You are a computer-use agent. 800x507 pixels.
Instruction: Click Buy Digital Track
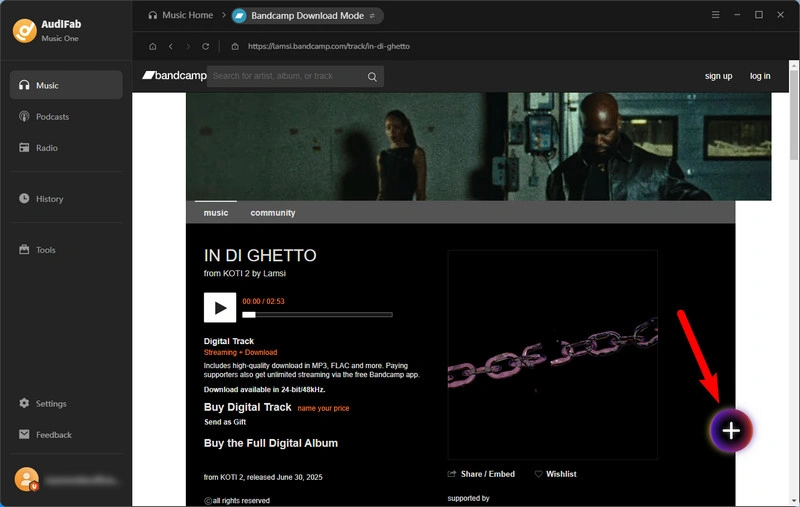247,407
